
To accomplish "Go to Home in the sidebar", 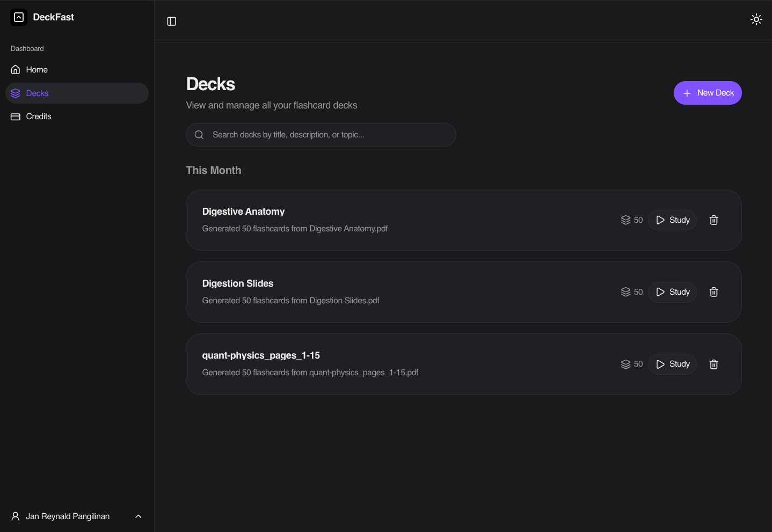I will [x=37, y=70].
